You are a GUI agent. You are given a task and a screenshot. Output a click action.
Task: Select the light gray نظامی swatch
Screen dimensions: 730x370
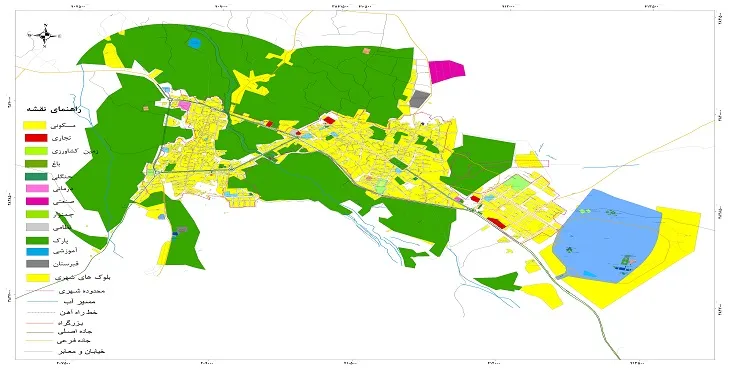pos(36,227)
